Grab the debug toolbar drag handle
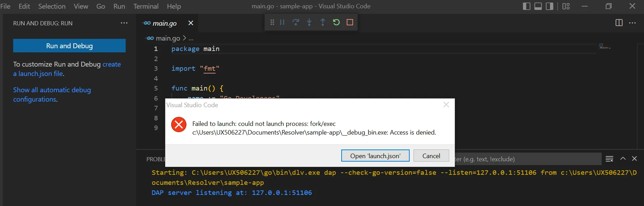The width and height of the screenshot is (644, 206). [272, 22]
